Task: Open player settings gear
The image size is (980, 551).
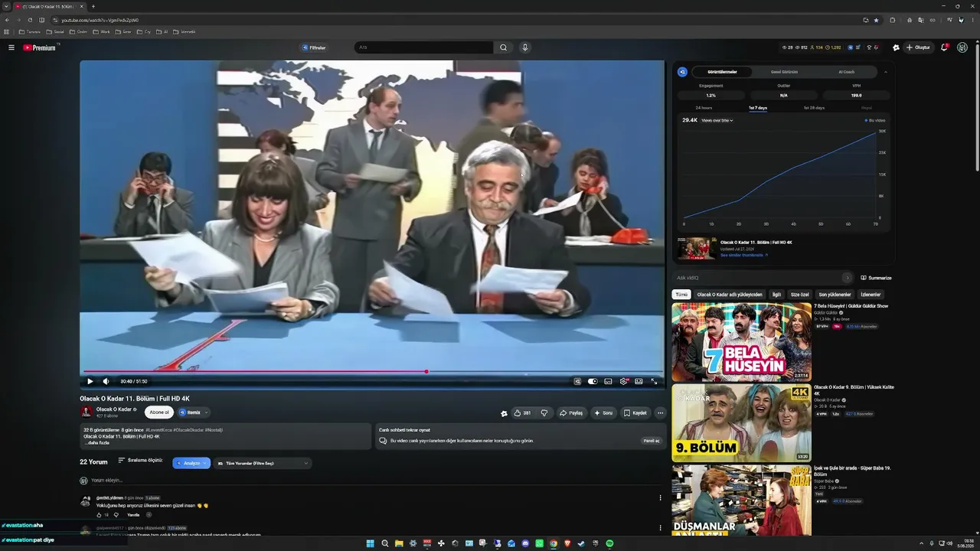Action: tap(624, 381)
